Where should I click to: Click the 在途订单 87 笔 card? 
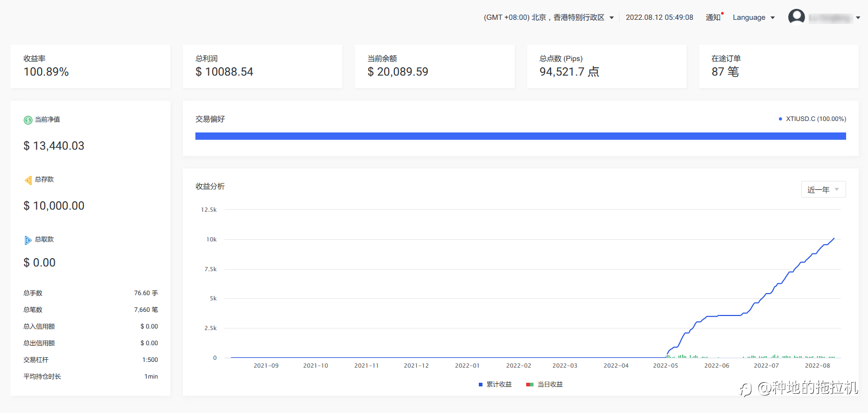[778, 66]
